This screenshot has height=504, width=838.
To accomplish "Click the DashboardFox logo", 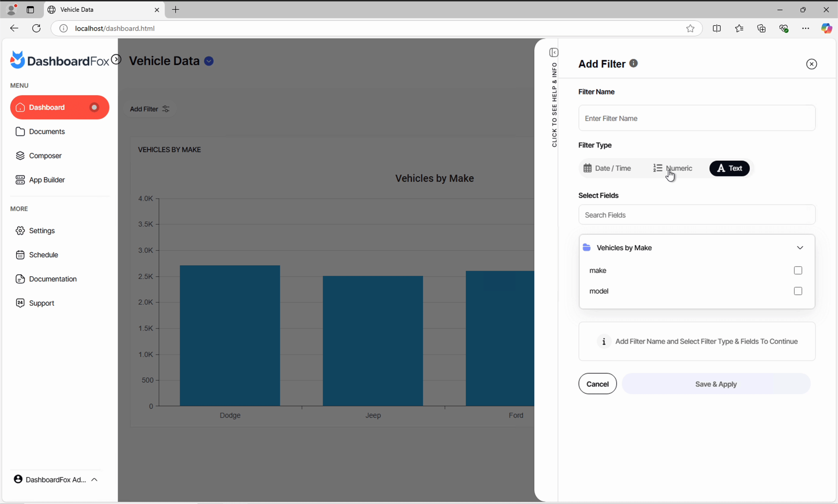I will pos(59,60).
